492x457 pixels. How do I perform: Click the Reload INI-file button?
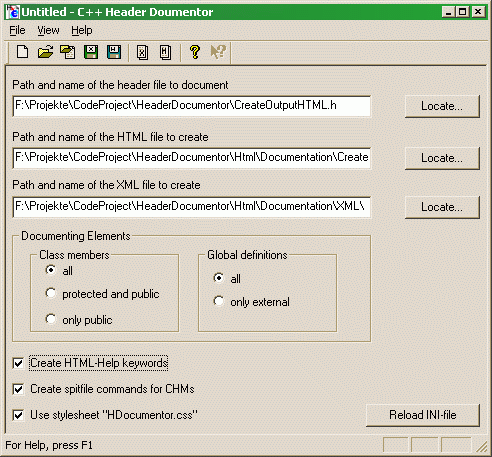click(x=423, y=415)
